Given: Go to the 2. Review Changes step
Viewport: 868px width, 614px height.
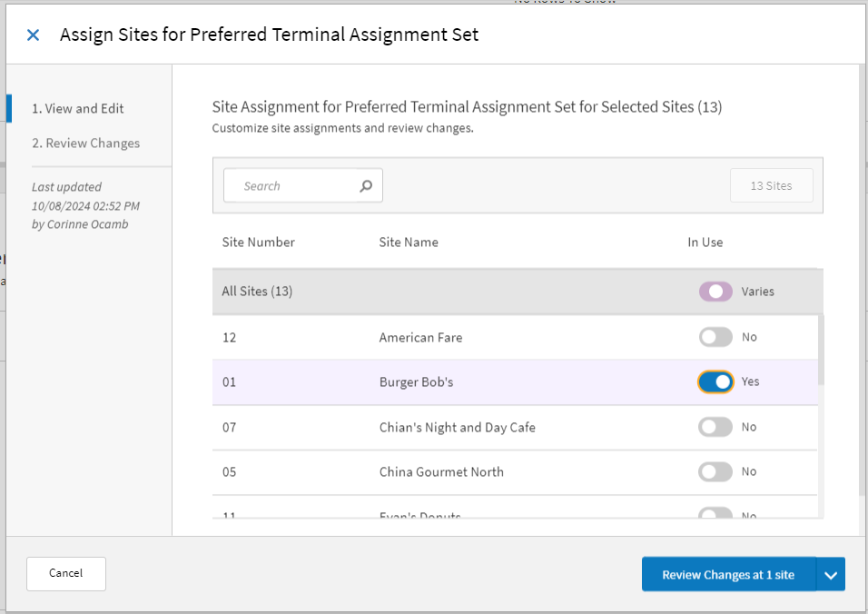Looking at the screenshot, I should point(85,143).
